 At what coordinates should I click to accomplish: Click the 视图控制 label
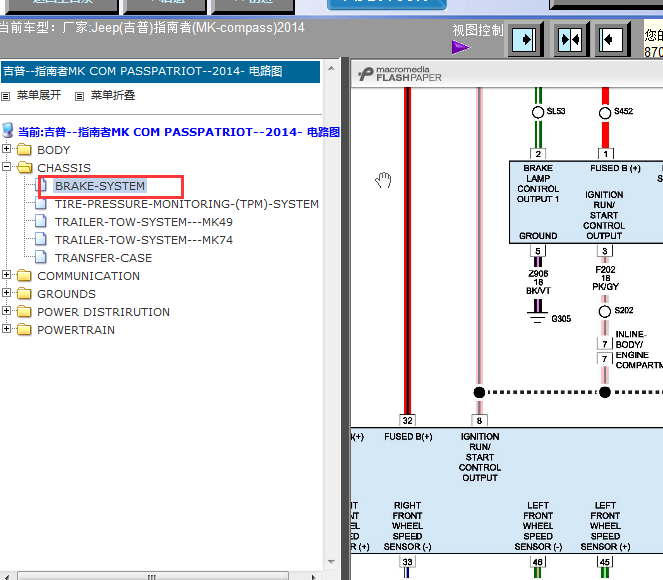477,30
